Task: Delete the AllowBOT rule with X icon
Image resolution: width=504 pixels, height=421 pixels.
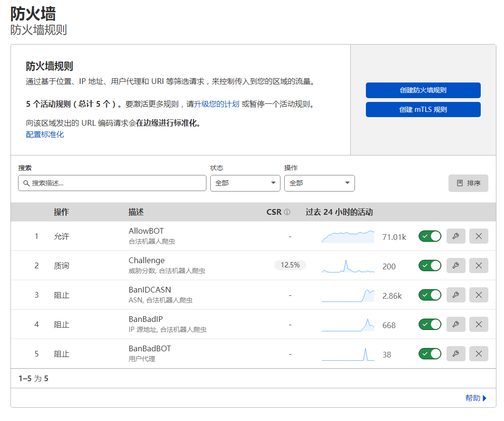Action: click(x=478, y=237)
